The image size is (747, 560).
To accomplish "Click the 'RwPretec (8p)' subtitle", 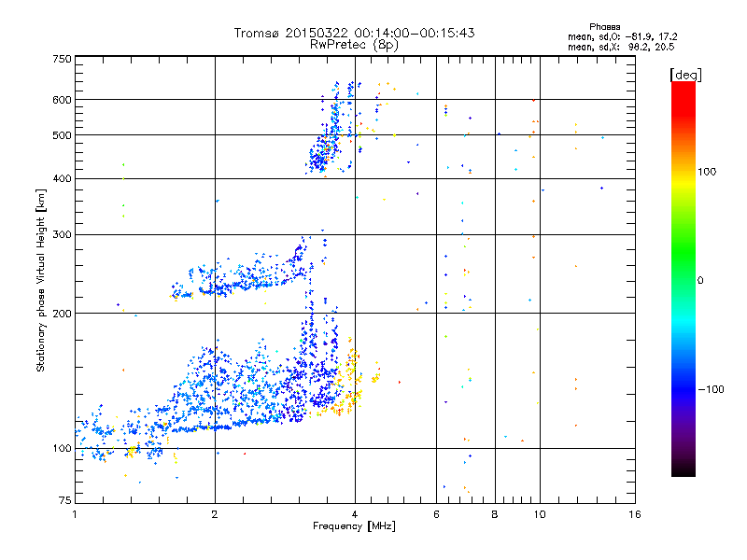I will 354,45.
